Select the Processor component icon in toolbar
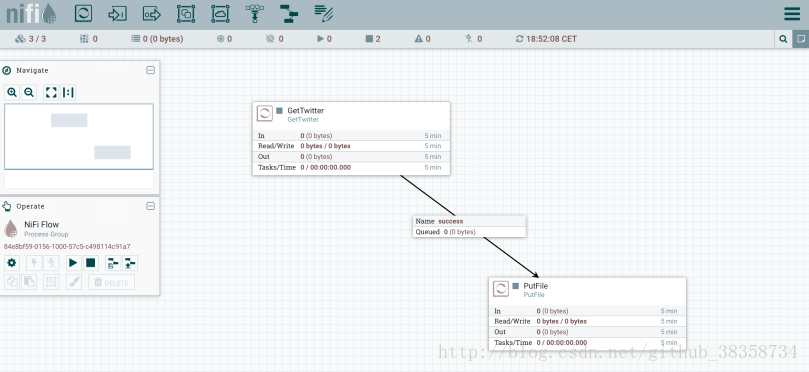809x372 pixels. 83,13
